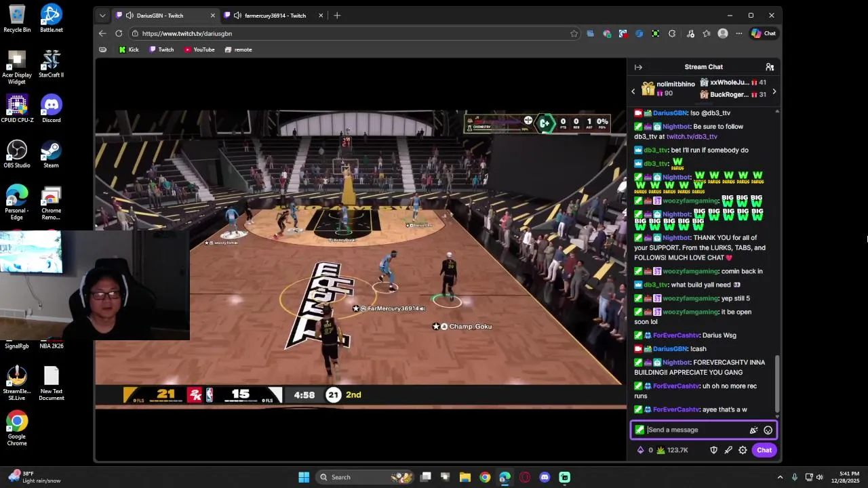Click db3_ttv username on 'what build yall need'
Viewport: 868px width, 488px height.
pyautogui.click(x=656, y=285)
